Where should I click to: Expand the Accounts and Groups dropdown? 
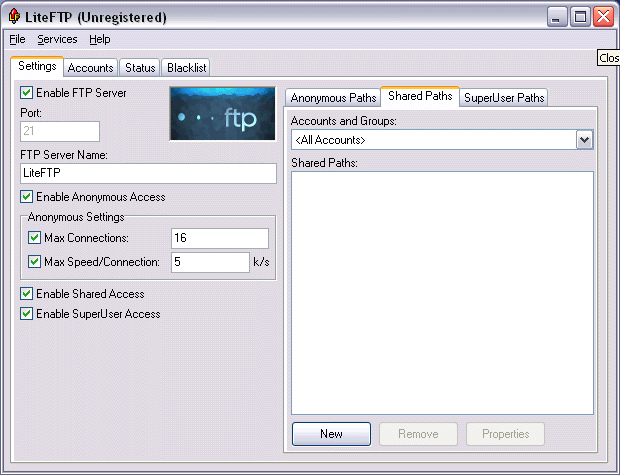[585, 140]
